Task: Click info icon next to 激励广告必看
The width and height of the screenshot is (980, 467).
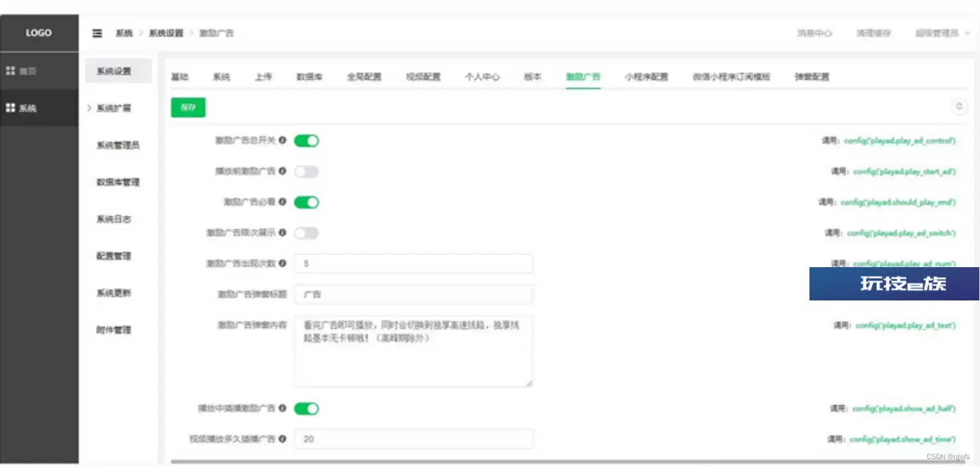Action: (282, 202)
